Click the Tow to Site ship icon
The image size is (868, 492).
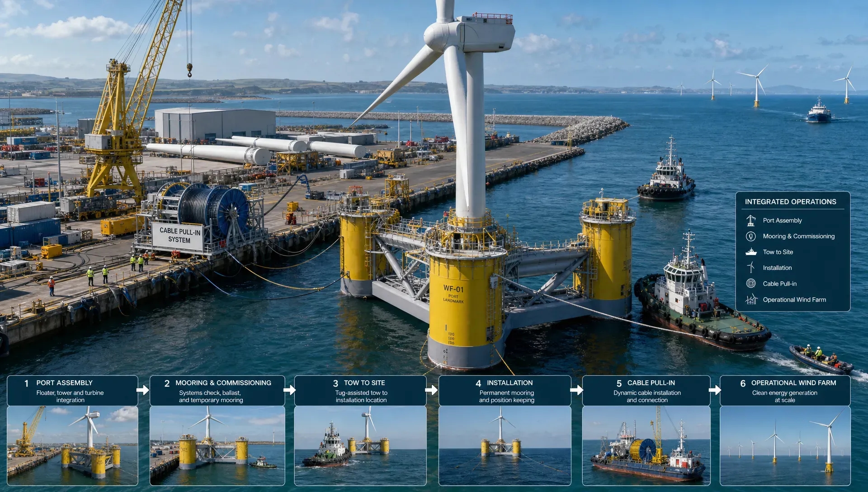click(x=751, y=252)
